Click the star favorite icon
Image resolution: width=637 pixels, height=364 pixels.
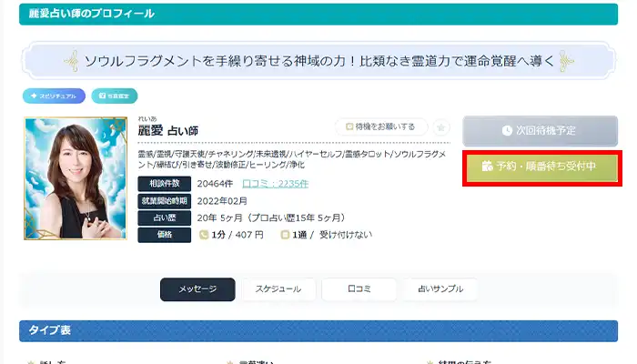click(441, 127)
